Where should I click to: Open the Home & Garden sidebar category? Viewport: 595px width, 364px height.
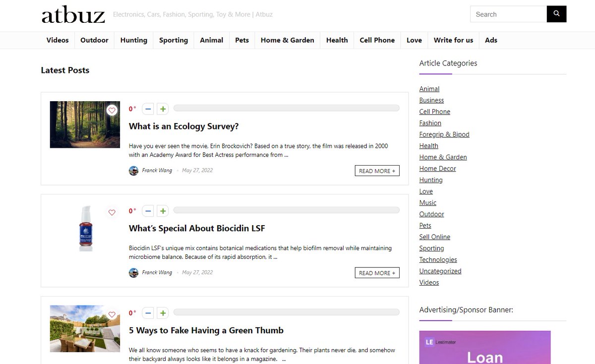(443, 157)
